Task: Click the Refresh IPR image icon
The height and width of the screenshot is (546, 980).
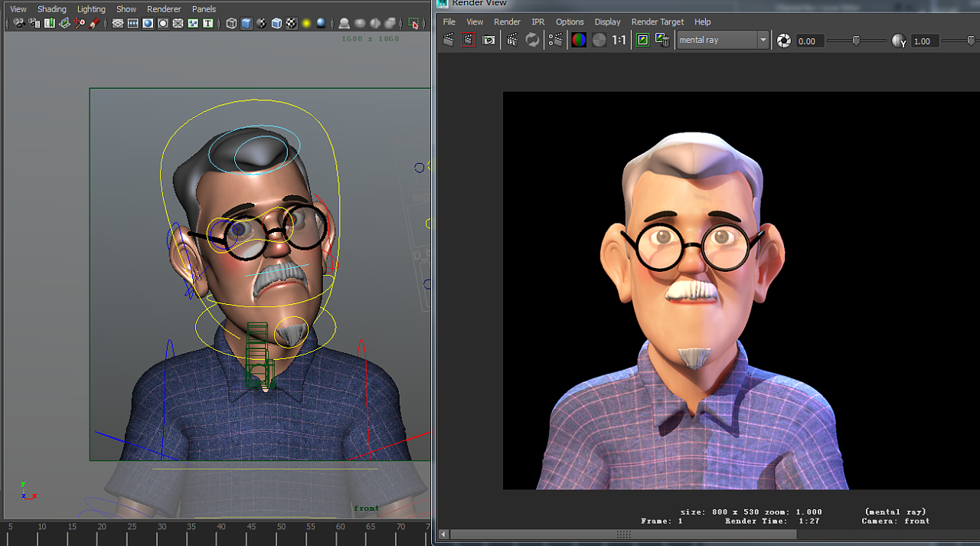Action: (x=532, y=40)
